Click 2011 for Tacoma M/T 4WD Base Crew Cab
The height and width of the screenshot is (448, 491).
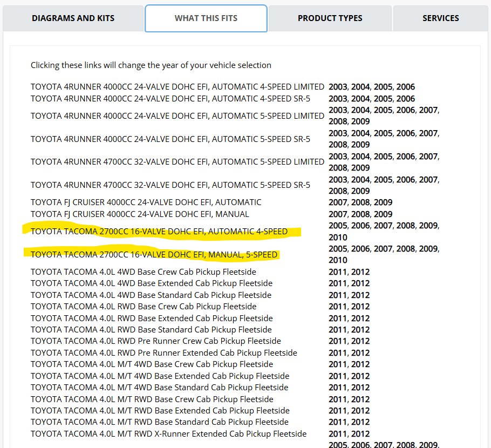(x=338, y=364)
